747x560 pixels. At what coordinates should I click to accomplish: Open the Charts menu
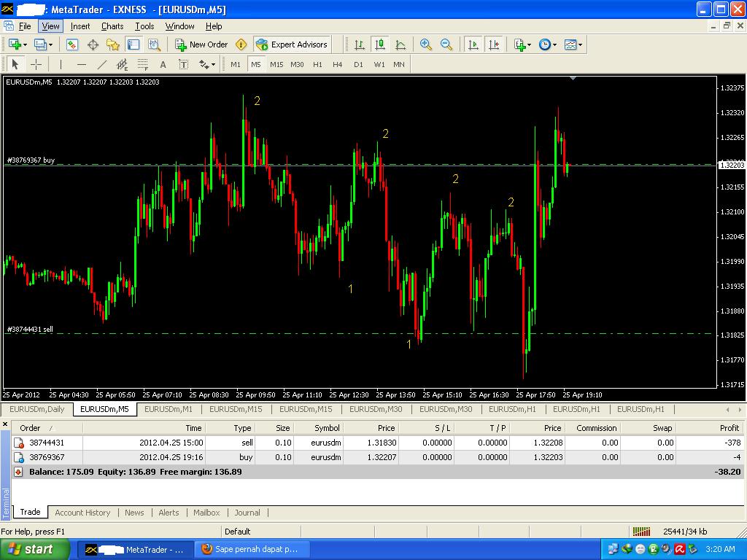112,26
